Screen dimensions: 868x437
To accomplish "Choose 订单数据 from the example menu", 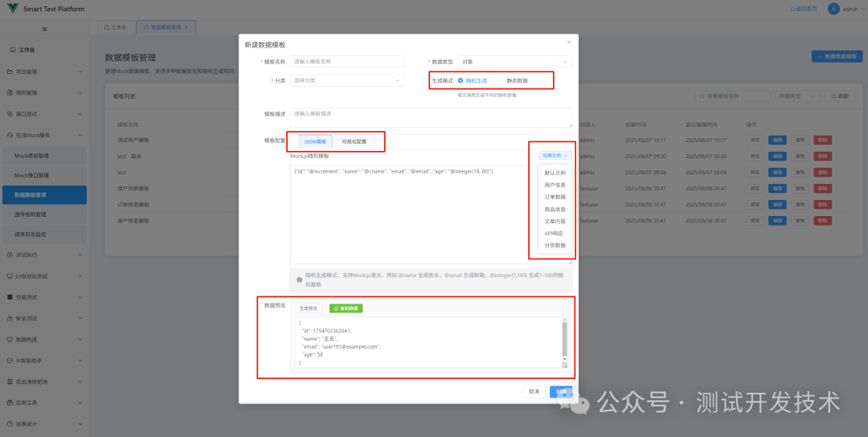I will pyautogui.click(x=555, y=197).
